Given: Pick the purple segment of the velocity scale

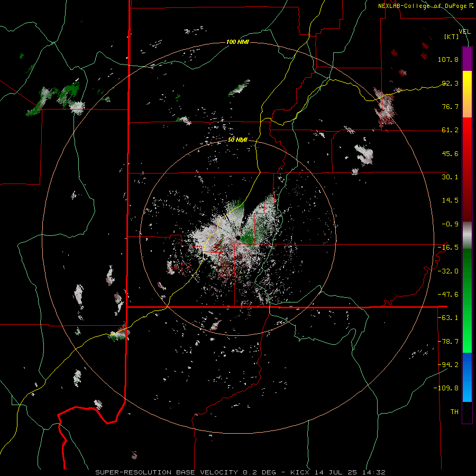Looking at the screenshot, I should click(x=467, y=59).
